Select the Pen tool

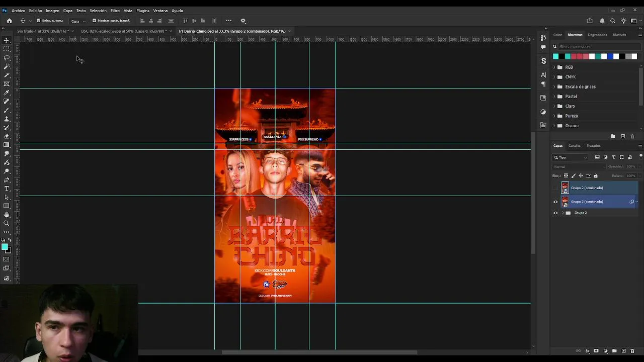pyautogui.click(x=7, y=180)
